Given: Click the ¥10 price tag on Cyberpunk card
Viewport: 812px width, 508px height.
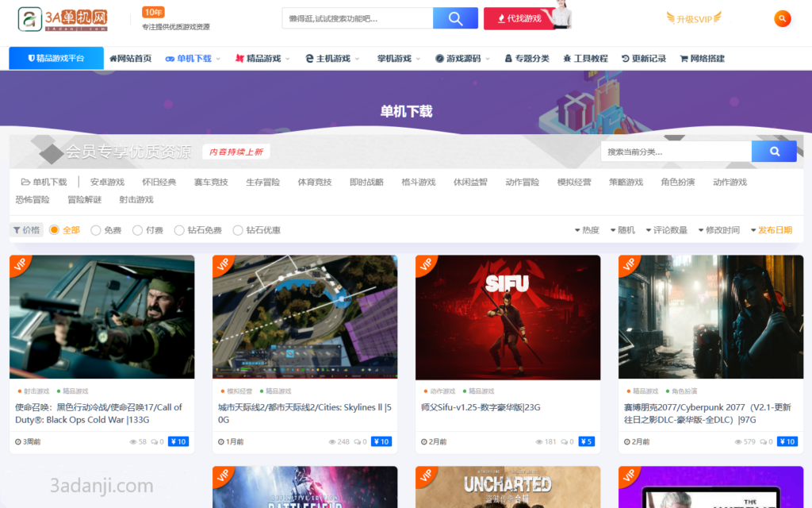Looking at the screenshot, I should coord(787,441).
